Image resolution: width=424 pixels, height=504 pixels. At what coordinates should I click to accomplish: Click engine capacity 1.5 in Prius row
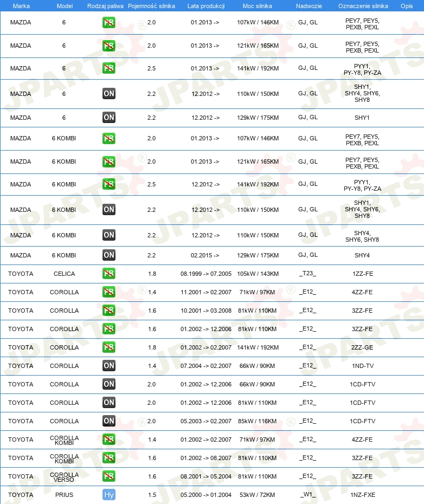coord(152,495)
